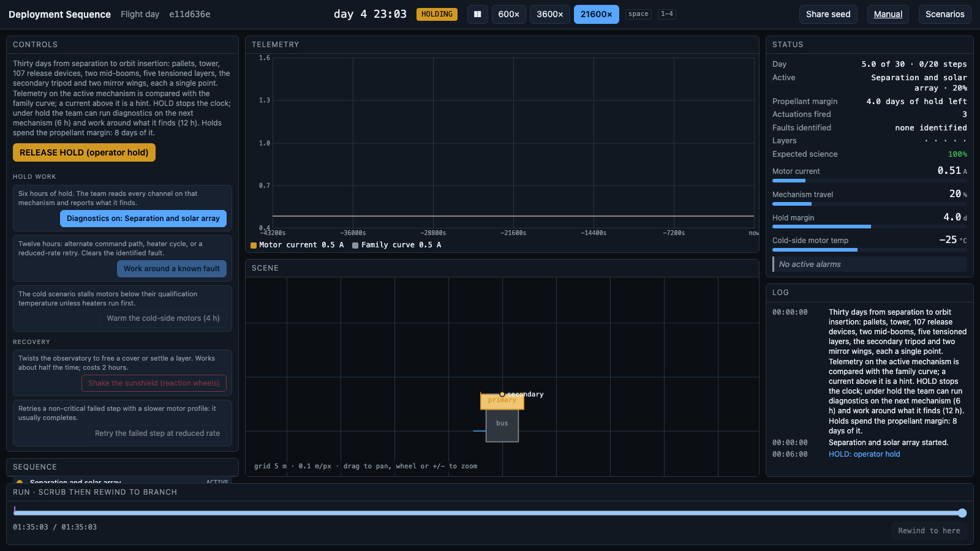Click RELEASE HOLD (operator hold) button

tap(84, 152)
